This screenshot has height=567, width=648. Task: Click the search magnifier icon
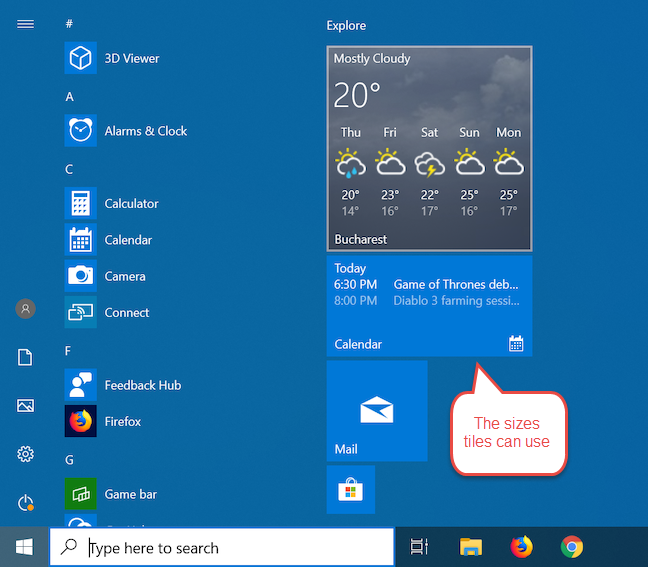point(69,547)
